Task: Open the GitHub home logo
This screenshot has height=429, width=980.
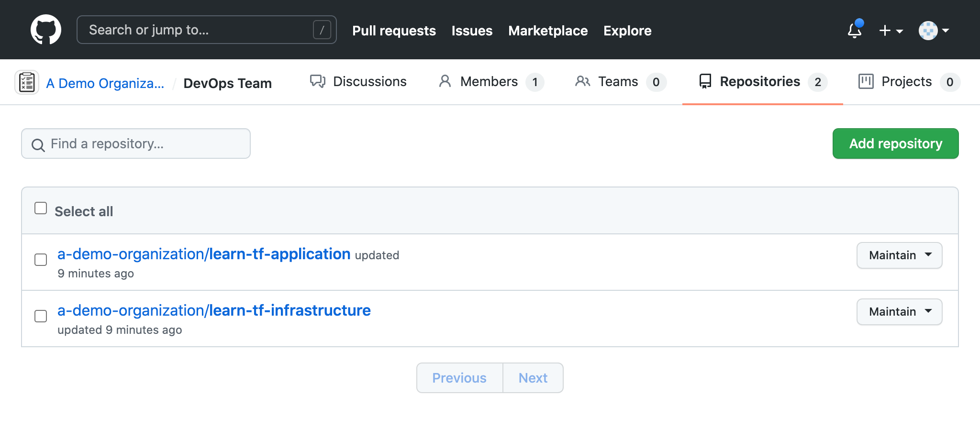Action: [46, 30]
